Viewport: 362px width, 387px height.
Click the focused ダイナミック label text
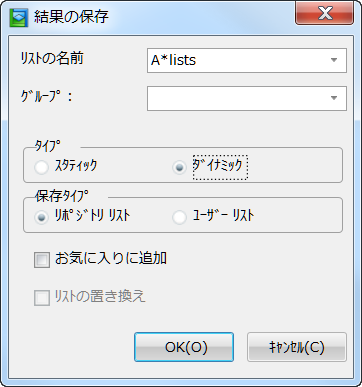tap(220, 167)
